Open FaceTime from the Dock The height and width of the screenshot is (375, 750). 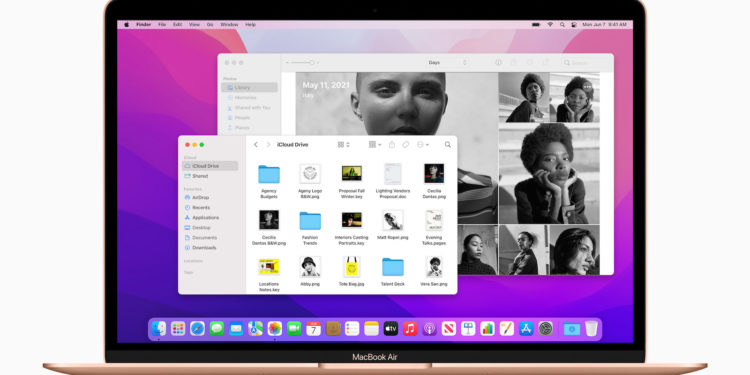[x=294, y=329]
